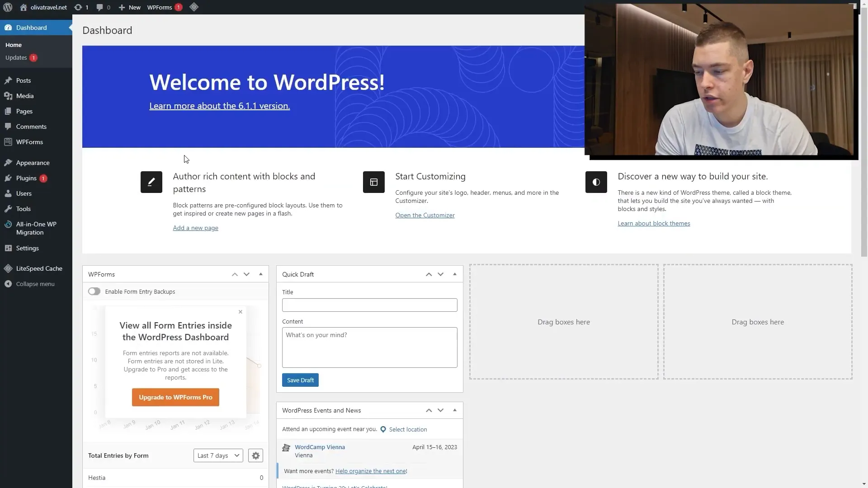This screenshot has height=488, width=868.
Task: Toggle Enable Form Entry Backups switch
Action: click(94, 291)
